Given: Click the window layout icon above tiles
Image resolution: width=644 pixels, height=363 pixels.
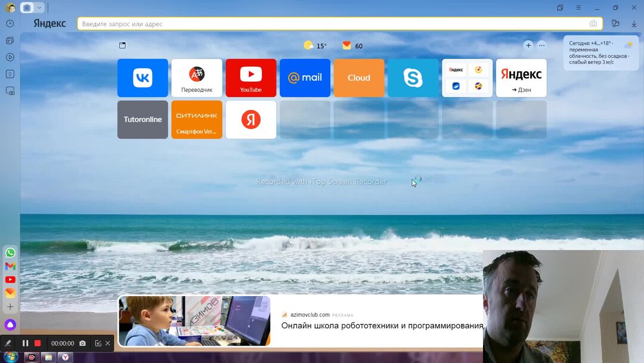Looking at the screenshot, I should [x=122, y=45].
